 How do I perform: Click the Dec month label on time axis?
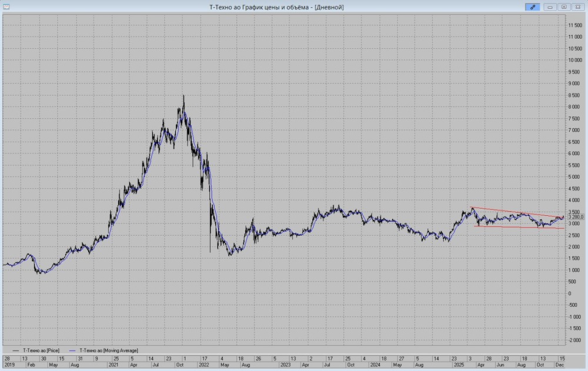tap(560, 365)
